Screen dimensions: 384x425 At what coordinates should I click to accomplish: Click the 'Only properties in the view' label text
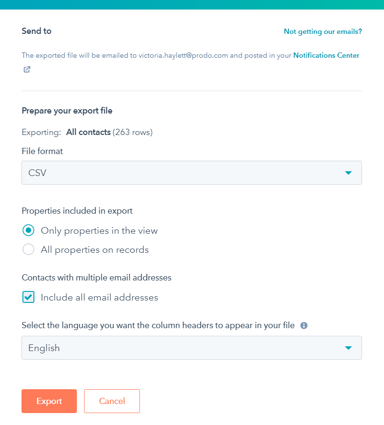(99, 231)
